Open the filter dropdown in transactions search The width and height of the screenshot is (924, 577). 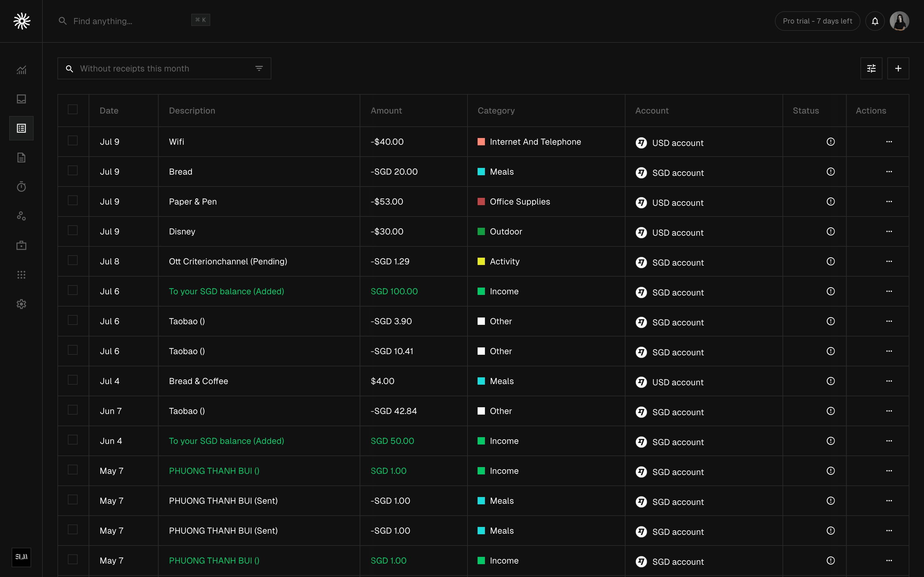(x=259, y=69)
